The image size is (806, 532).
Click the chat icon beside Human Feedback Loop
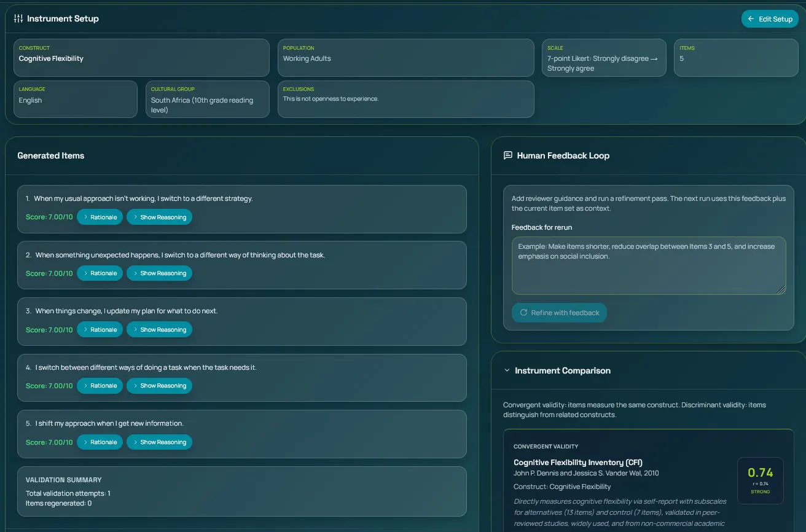point(507,155)
